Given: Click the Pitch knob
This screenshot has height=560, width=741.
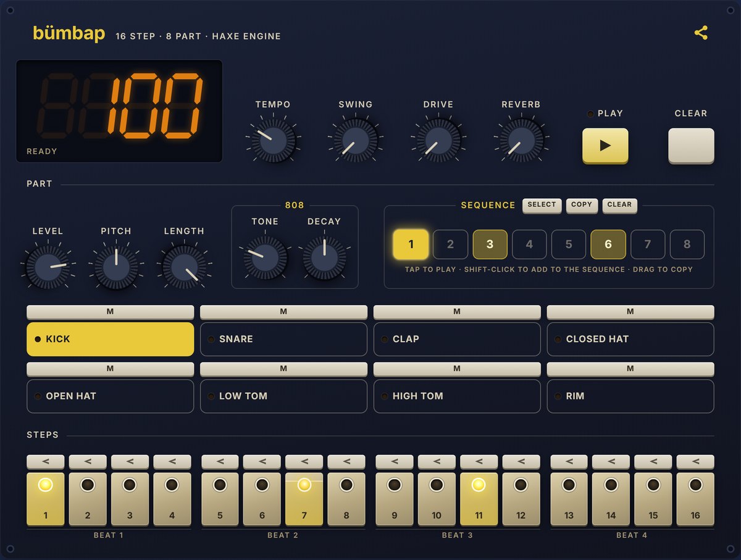Looking at the screenshot, I should (x=116, y=267).
